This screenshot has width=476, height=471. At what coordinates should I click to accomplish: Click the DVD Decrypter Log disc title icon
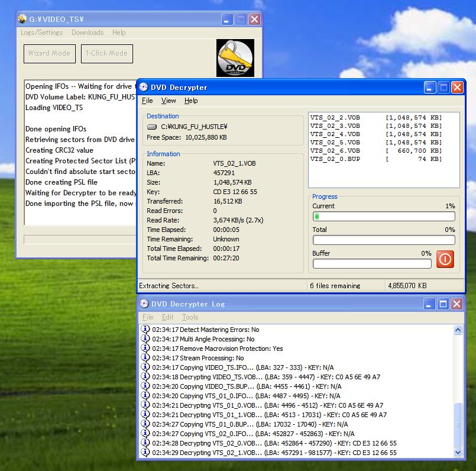[144, 304]
